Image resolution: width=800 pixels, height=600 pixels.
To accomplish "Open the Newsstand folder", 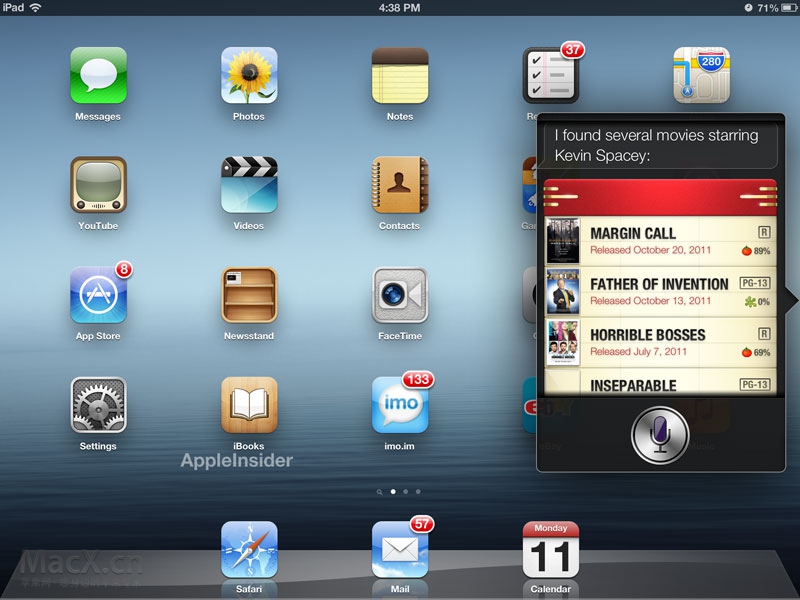I will pos(249,294).
